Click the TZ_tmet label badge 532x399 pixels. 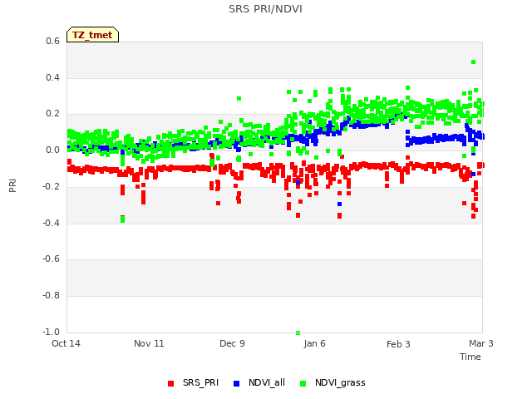coord(92,35)
